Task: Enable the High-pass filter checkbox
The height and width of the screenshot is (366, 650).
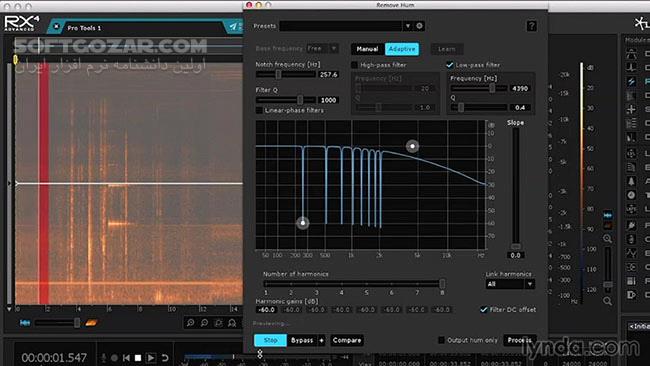Action: tap(354, 65)
